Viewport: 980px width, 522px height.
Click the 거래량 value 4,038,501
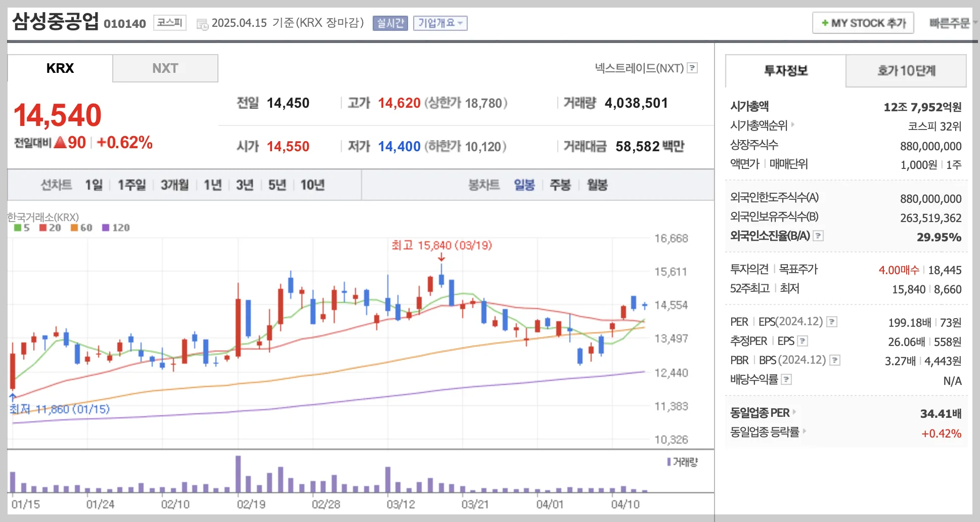(x=636, y=103)
